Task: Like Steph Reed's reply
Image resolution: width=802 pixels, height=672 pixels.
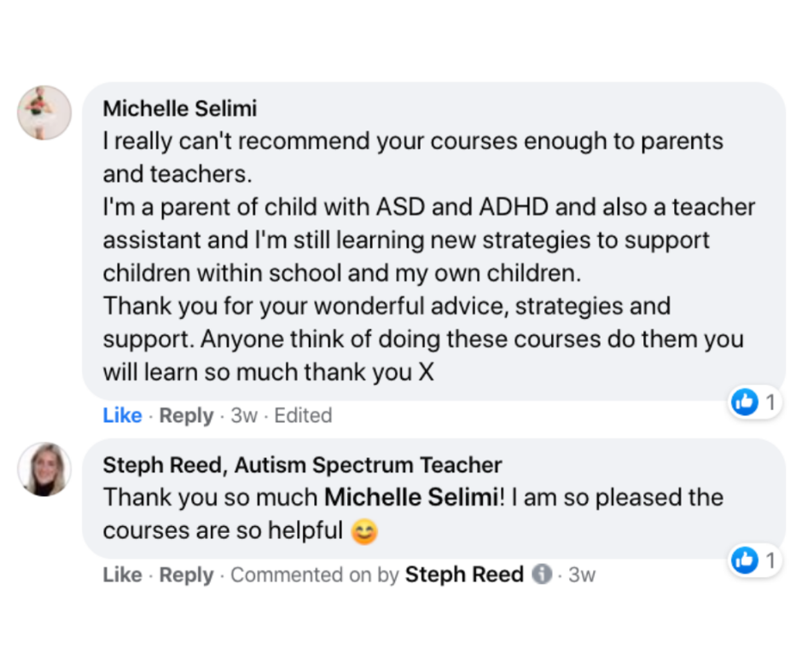Action: 122,575
